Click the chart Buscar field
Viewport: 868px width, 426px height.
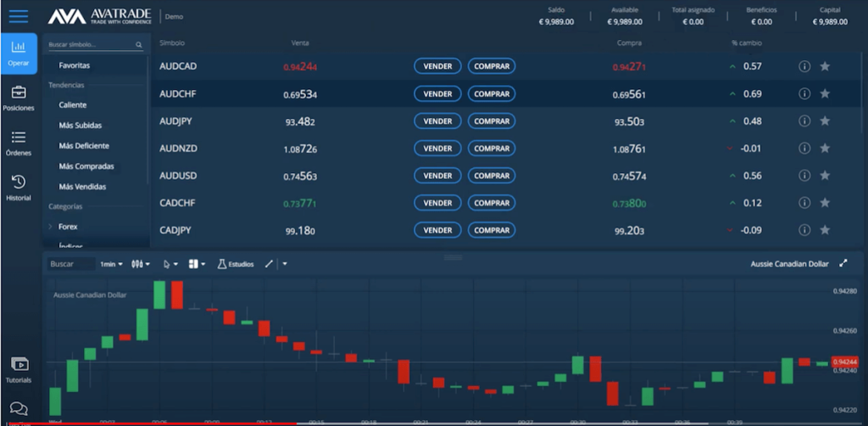click(x=71, y=264)
